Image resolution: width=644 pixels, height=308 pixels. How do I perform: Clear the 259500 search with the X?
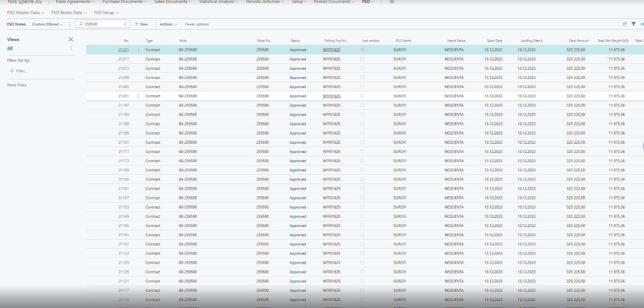coord(125,24)
